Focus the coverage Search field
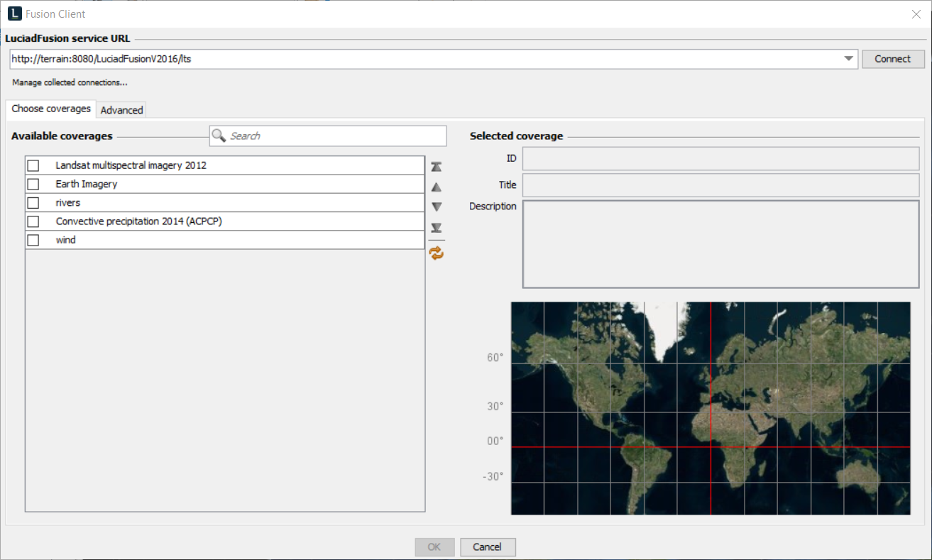The height and width of the screenshot is (560, 932). pos(328,136)
